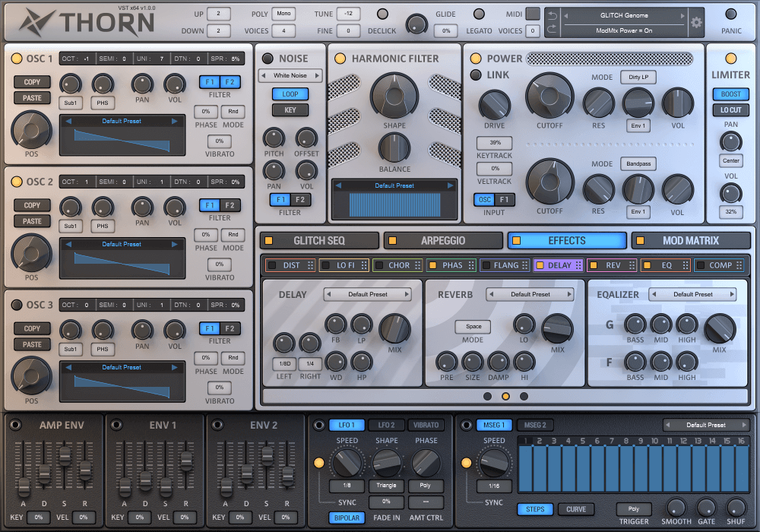Click the Limiter BOOST button

731,94
